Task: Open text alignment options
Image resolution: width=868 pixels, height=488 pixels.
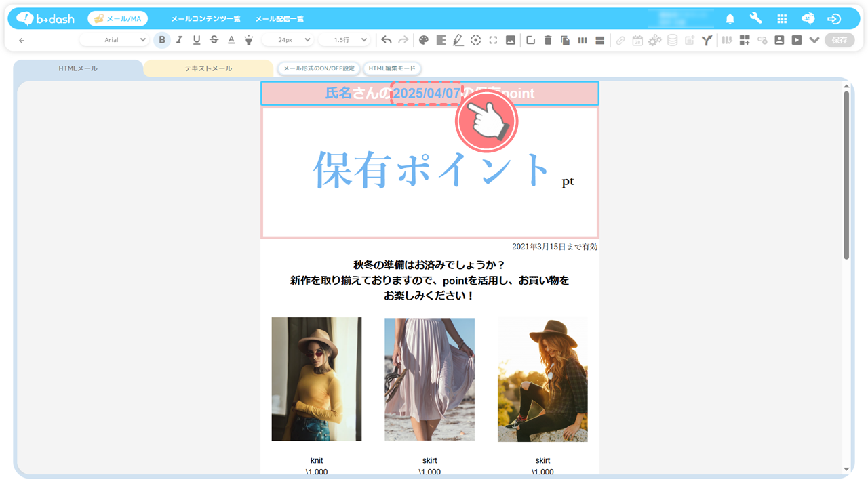Action: tap(441, 40)
